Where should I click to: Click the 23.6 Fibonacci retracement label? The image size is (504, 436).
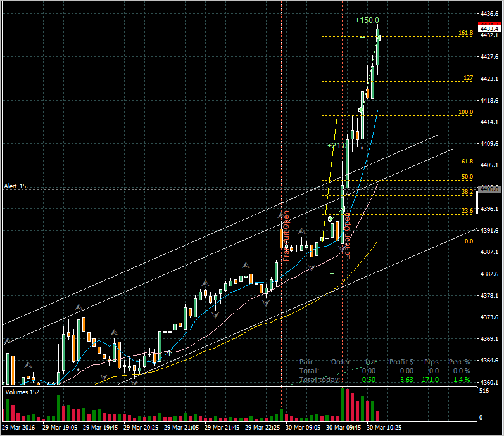coord(467,212)
